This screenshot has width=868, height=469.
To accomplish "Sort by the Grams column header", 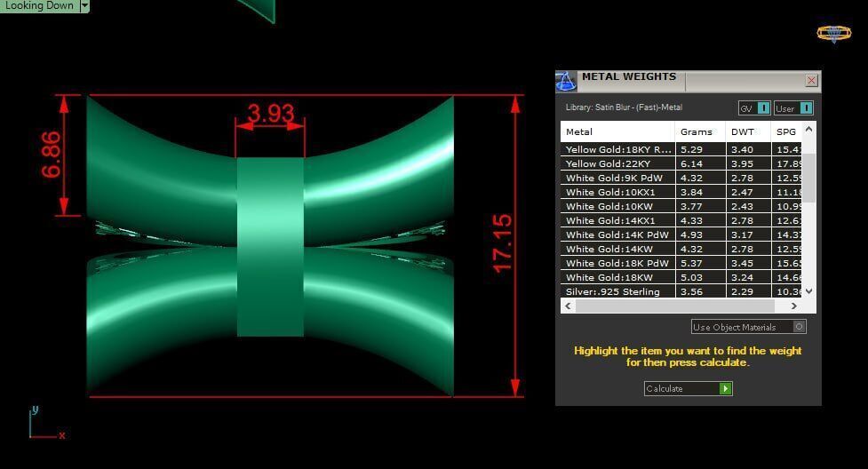I will pyautogui.click(x=700, y=131).
